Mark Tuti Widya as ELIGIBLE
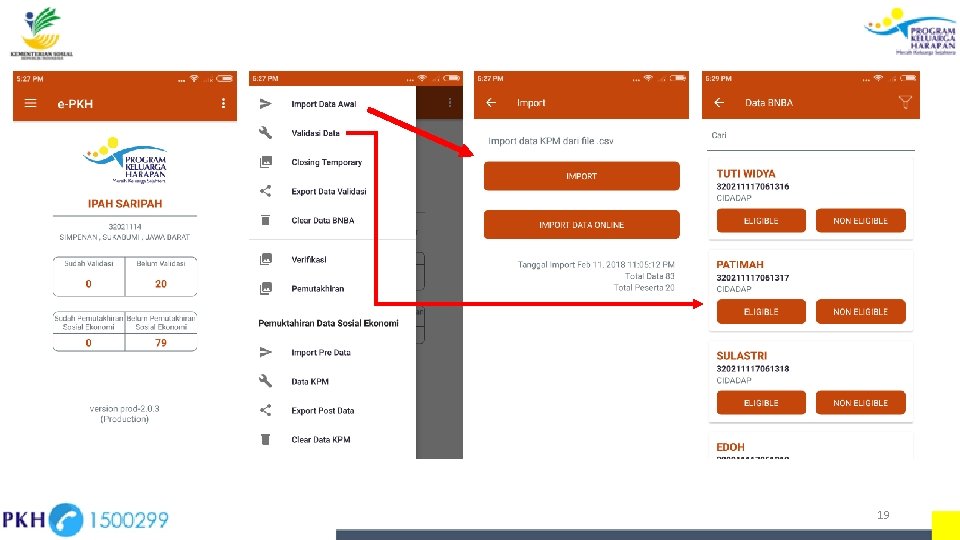 761,220
